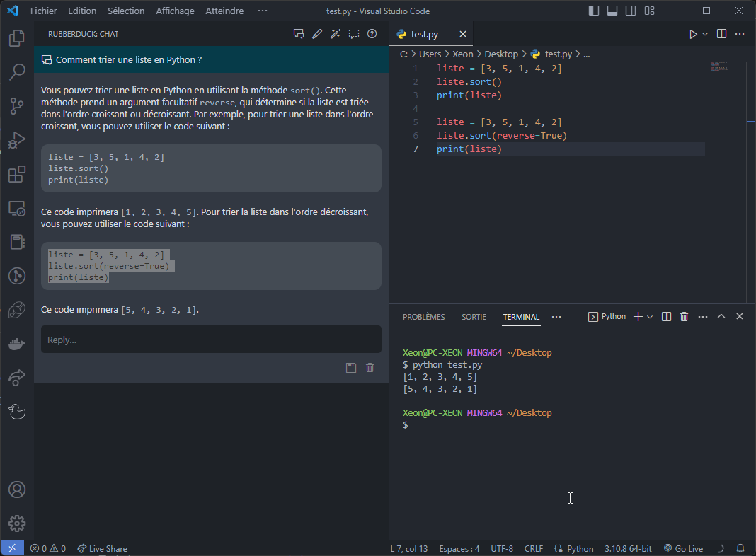Toggle the primary side bar layout button
The image size is (756, 556).
(594, 11)
